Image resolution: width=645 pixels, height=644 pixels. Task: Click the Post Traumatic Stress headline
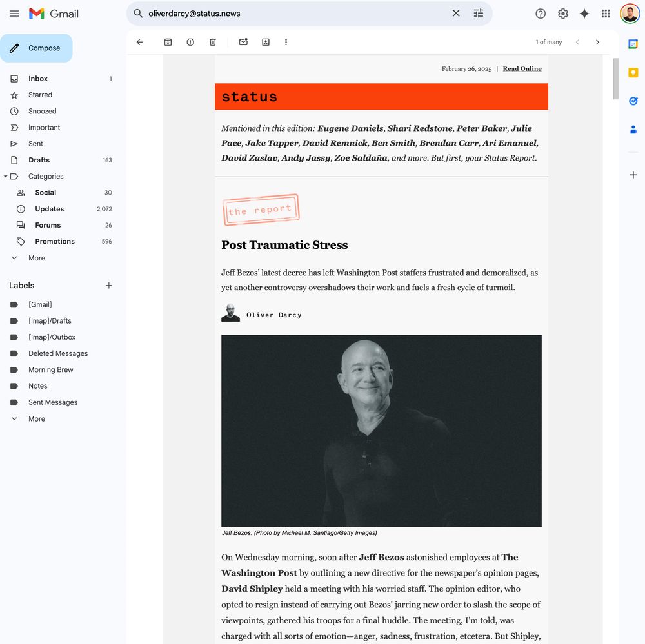click(x=284, y=245)
